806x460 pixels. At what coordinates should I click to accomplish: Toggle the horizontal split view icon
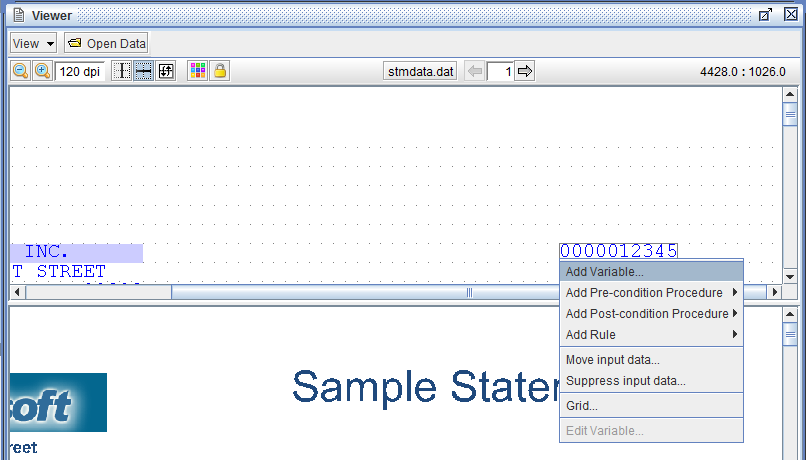[x=143, y=71]
